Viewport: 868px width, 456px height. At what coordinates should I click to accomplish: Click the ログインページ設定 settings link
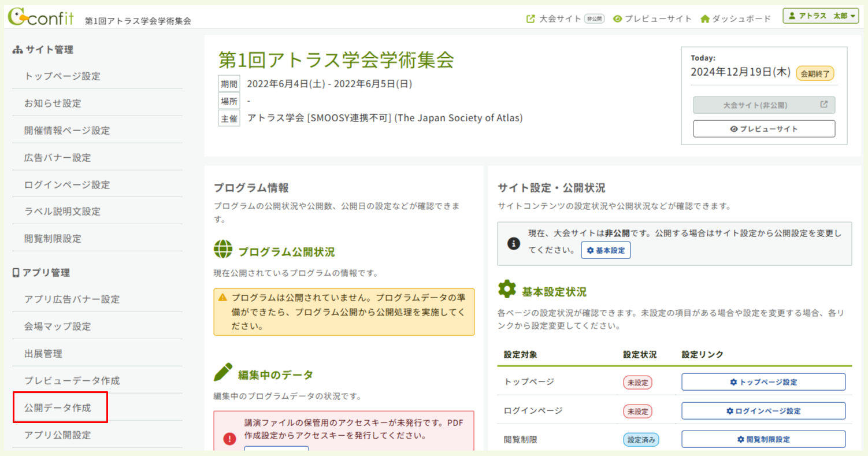pyautogui.click(x=763, y=410)
